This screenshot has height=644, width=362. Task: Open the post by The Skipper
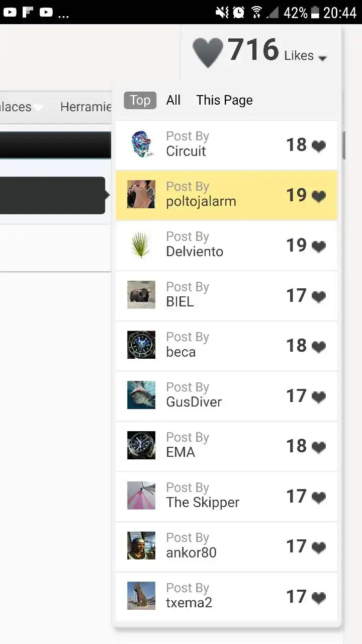(x=226, y=496)
